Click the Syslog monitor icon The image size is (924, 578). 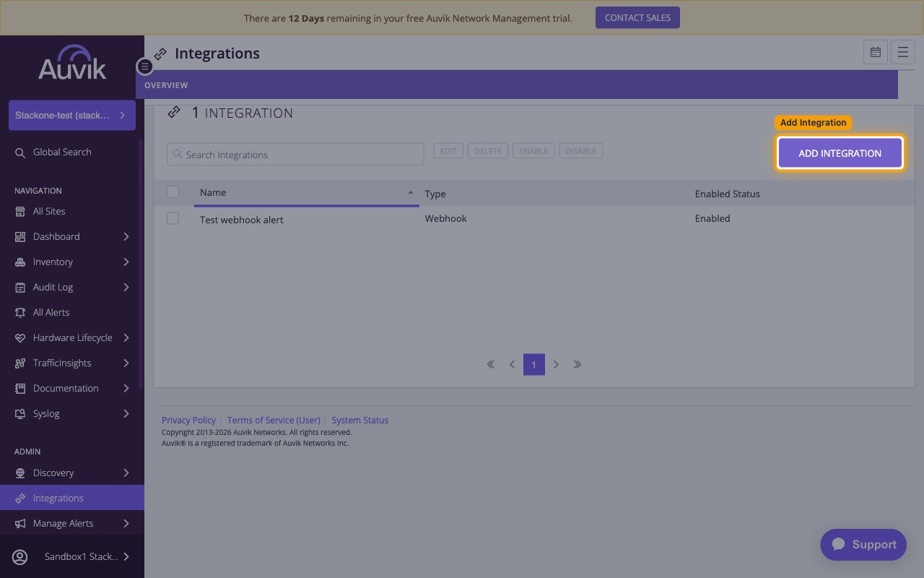click(20, 414)
